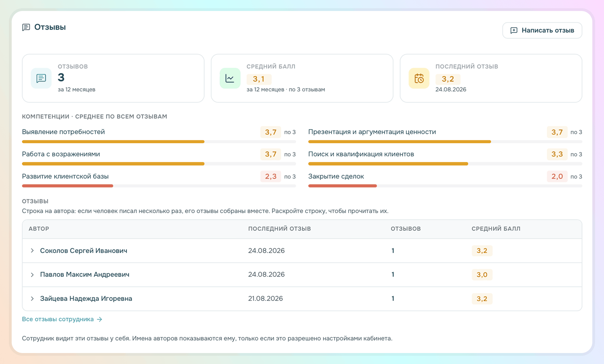Click the 24.08.2026 date in the Последний отзыв card
Viewport: 604px width, 364px height.
[451, 89]
